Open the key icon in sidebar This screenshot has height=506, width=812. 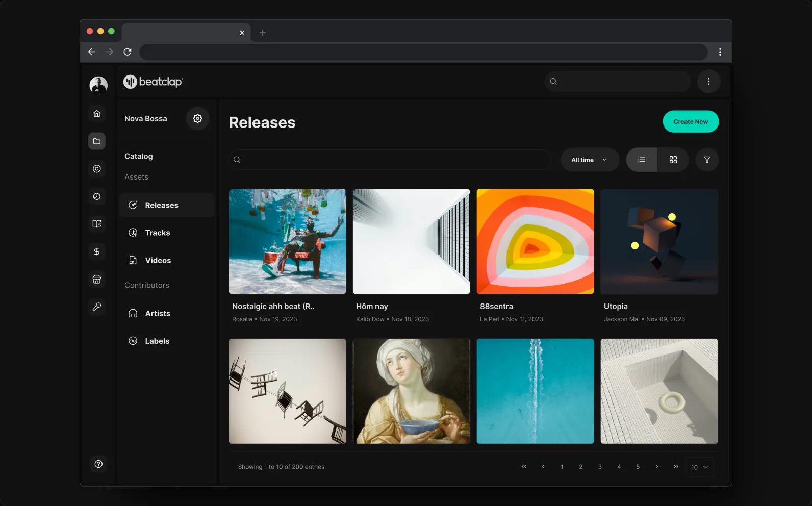pos(97,307)
